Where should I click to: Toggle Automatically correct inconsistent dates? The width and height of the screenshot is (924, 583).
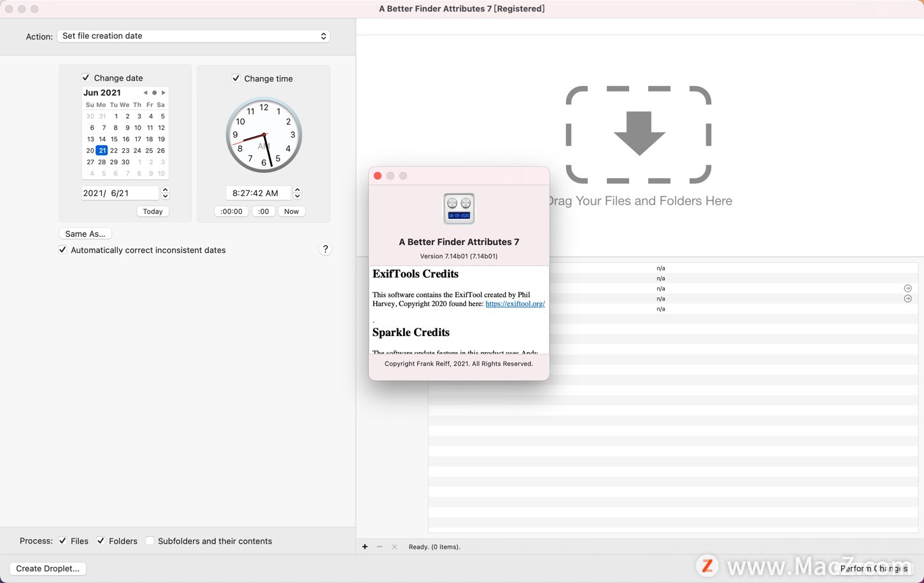click(x=62, y=250)
